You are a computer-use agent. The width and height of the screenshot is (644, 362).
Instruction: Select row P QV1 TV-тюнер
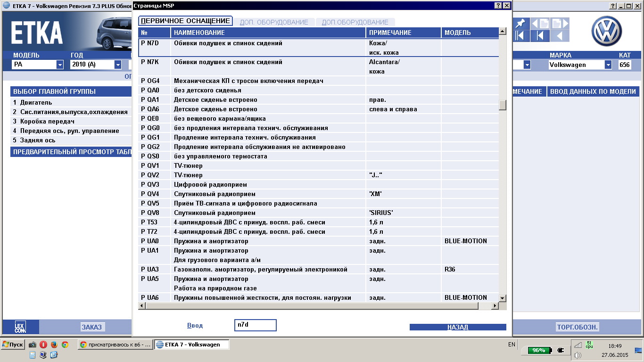(x=319, y=166)
